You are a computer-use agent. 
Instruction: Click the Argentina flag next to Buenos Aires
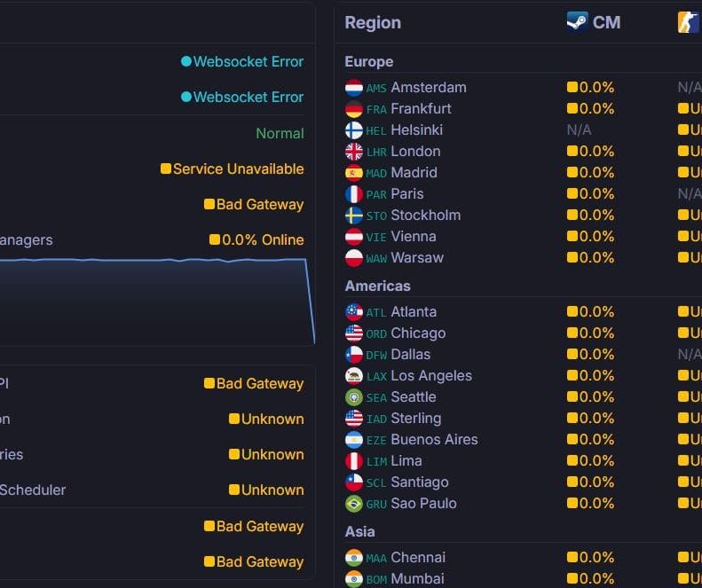(354, 440)
